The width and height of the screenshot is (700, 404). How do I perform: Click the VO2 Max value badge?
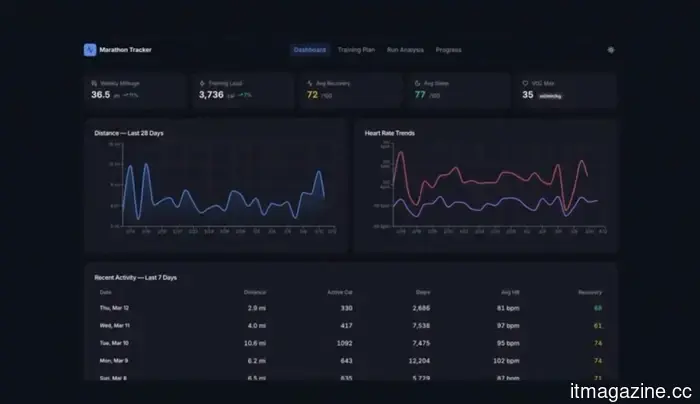551,96
